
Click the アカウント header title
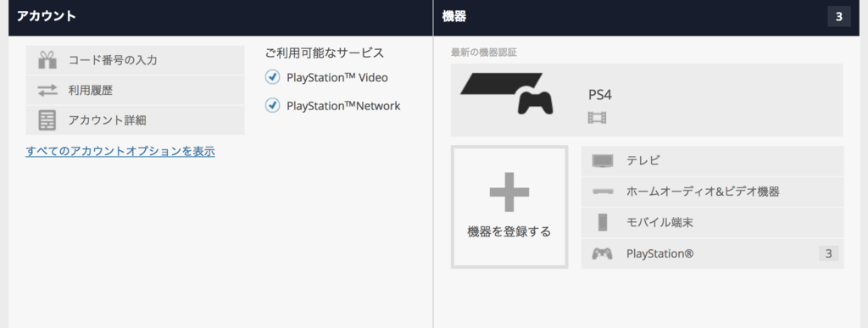46,17
